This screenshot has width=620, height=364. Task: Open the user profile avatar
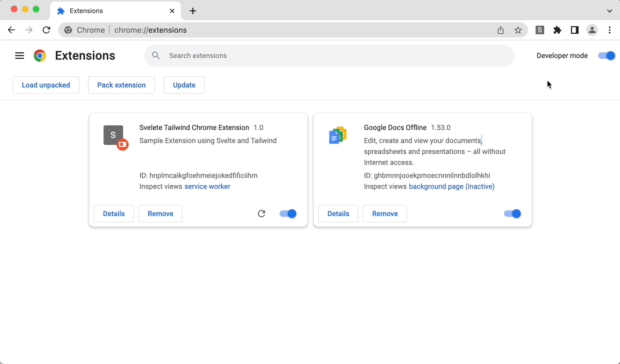coord(592,30)
